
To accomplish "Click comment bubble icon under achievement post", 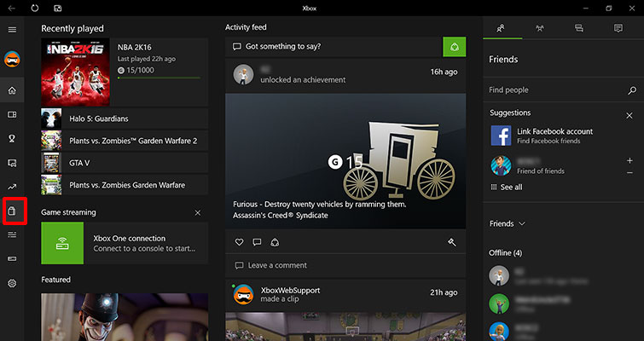I will click(x=257, y=242).
